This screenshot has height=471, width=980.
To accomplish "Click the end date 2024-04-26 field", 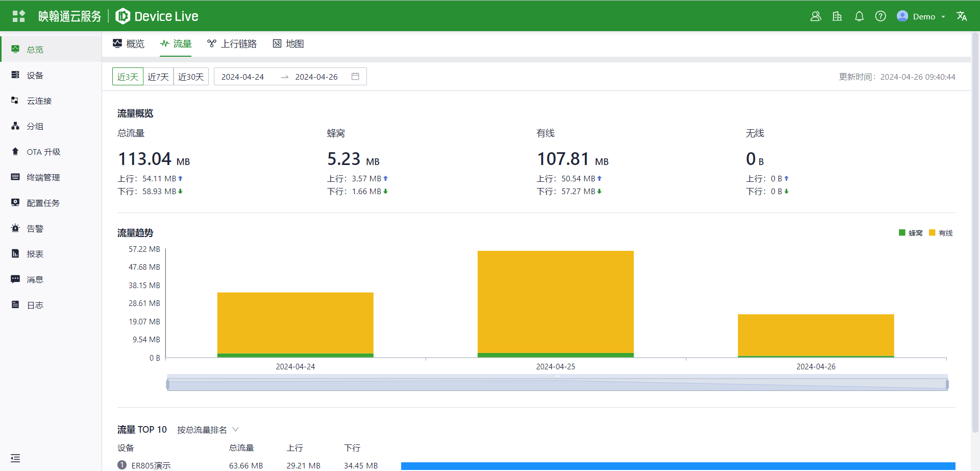I will (x=316, y=77).
